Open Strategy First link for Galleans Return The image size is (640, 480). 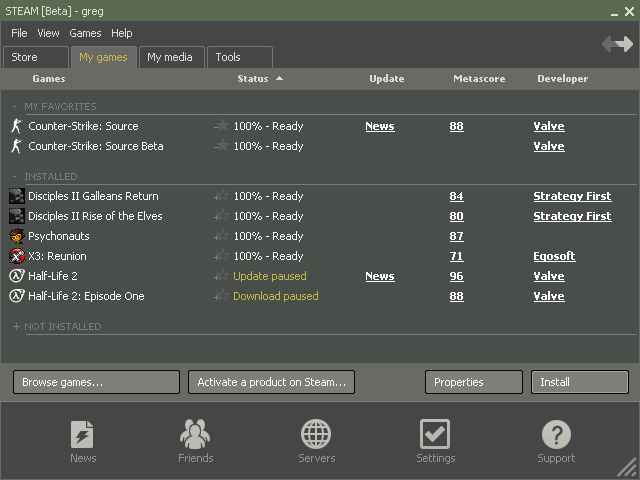pos(572,196)
